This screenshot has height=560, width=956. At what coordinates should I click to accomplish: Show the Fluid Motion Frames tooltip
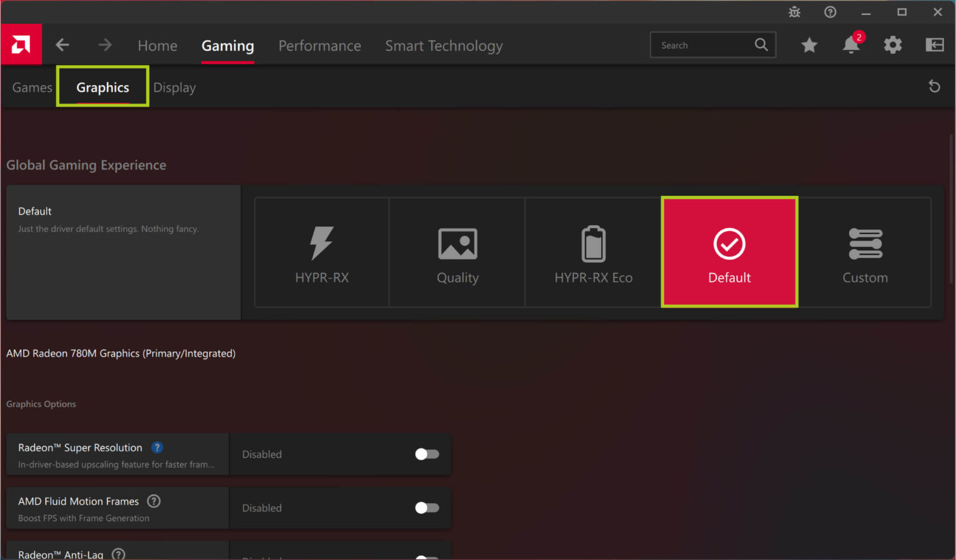(154, 501)
